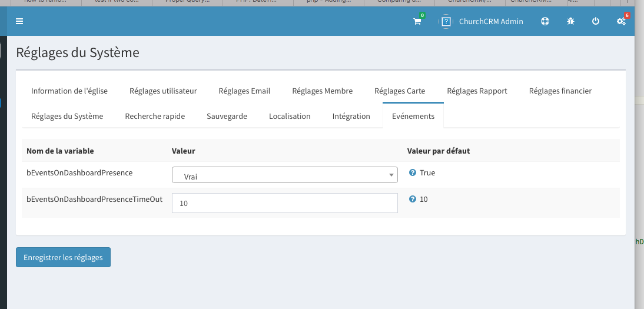
Task: Click help icon next to True default
Action: coord(413,172)
